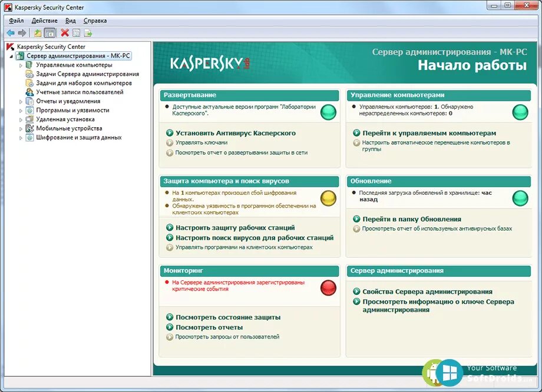Click the Задачи для наборов компьютеров icon
Screen dimensions: 542x392
pyautogui.click(x=29, y=83)
